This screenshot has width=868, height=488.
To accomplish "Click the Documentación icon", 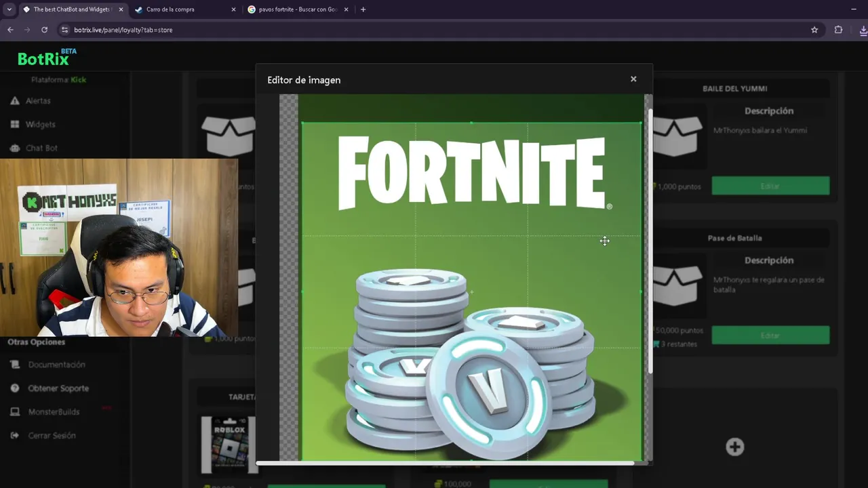I will click(x=14, y=365).
